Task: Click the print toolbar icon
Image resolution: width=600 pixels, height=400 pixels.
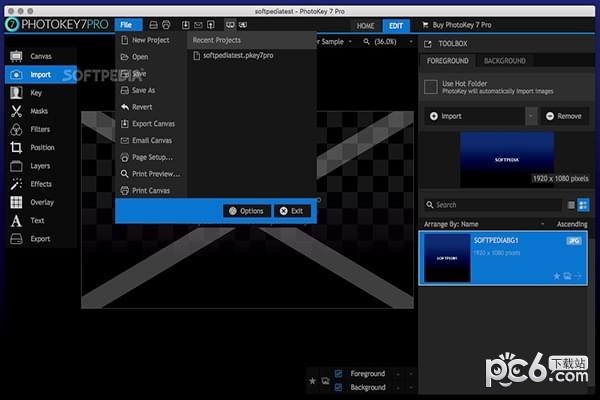Action: [x=166, y=25]
